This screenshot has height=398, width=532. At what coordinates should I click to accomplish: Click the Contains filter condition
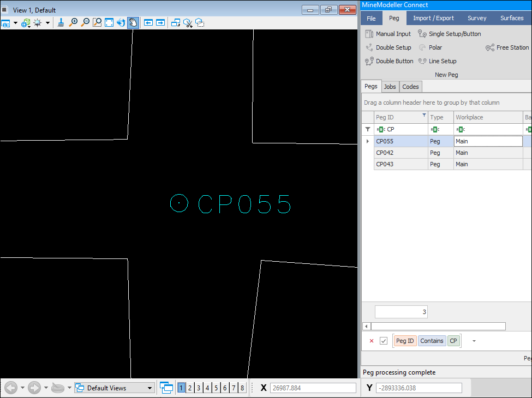tap(432, 340)
